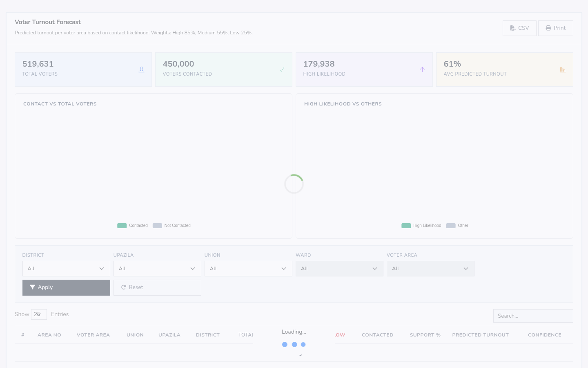Open the Ward dropdown
The width and height of the screenshot is (588, 368).
click(x=339, y=269)
